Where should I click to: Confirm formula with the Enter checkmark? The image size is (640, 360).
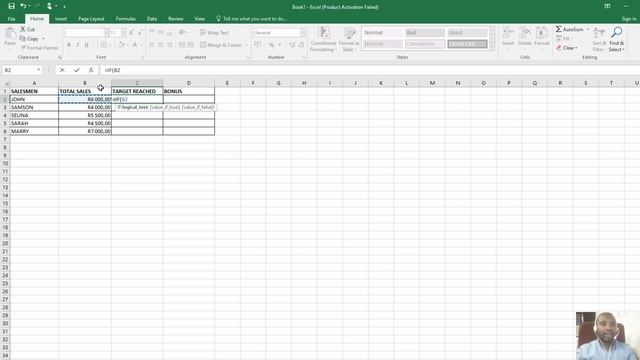point(76,70)
